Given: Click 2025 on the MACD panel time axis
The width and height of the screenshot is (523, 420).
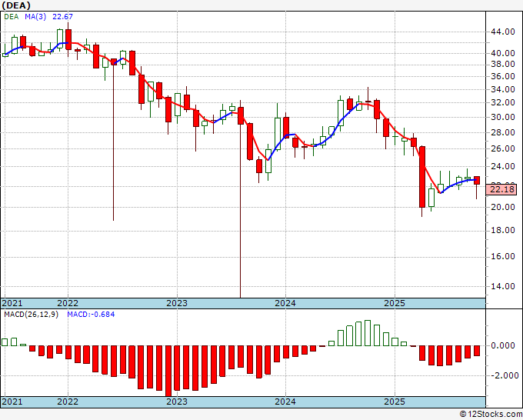Looking at the screenshot, I should click(x=395, y=402).
